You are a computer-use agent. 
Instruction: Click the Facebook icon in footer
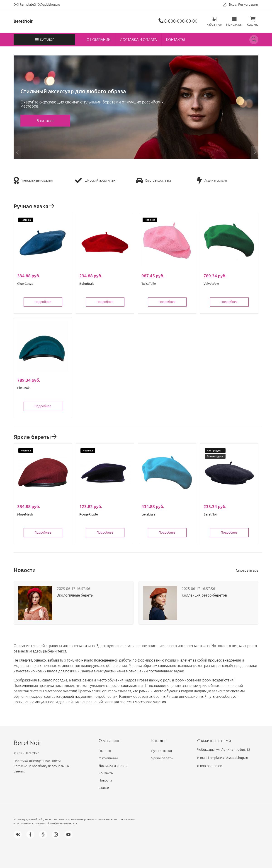tap(30, 834)
